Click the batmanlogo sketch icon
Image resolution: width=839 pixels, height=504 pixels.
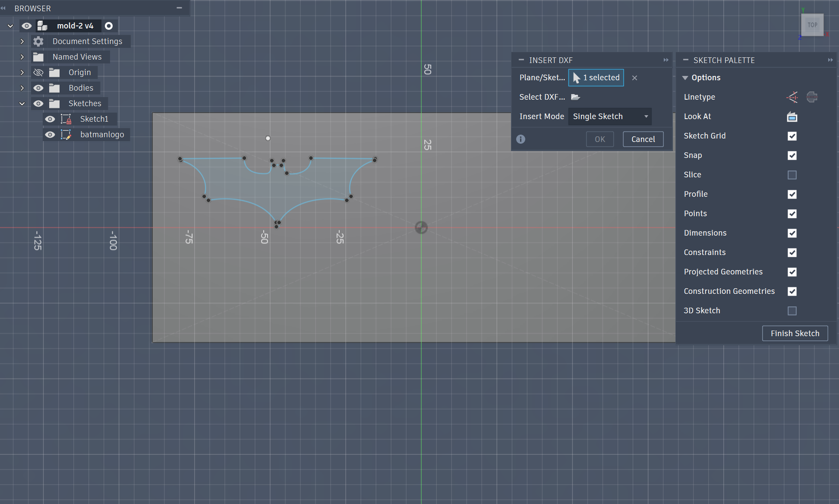(x=66, y=135)
